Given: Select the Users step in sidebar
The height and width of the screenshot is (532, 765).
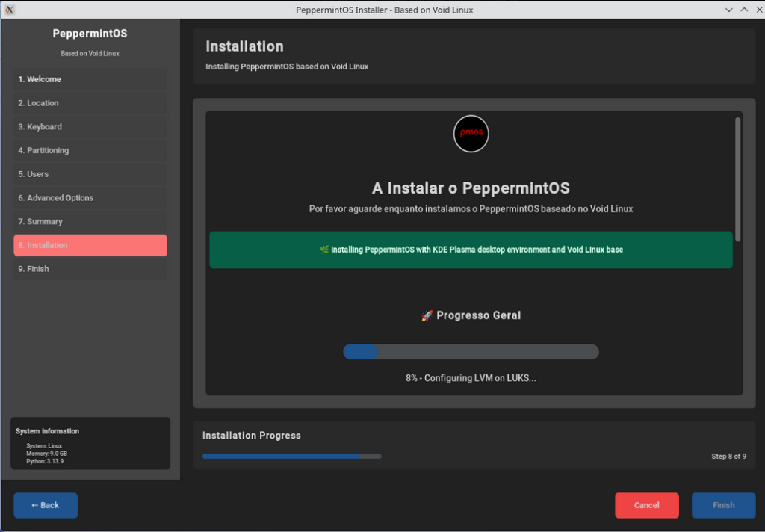Looking at the screenshot, I should [x=90, y=174].
